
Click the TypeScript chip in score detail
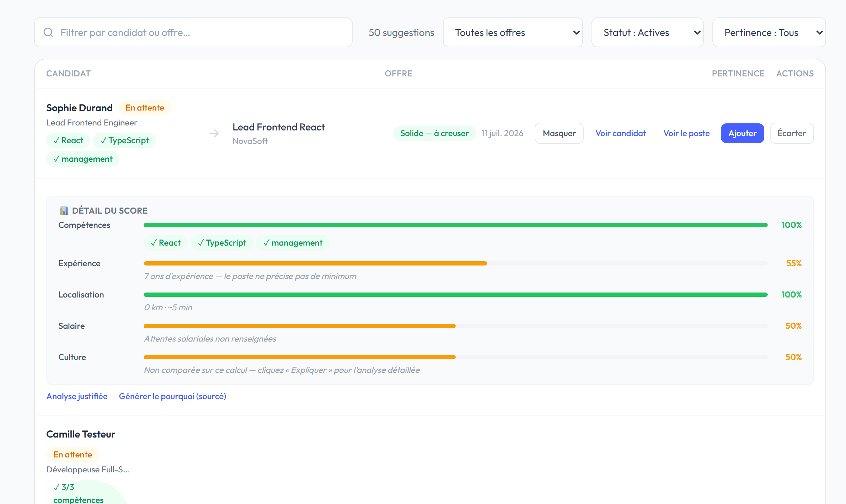tap(222, 243)
